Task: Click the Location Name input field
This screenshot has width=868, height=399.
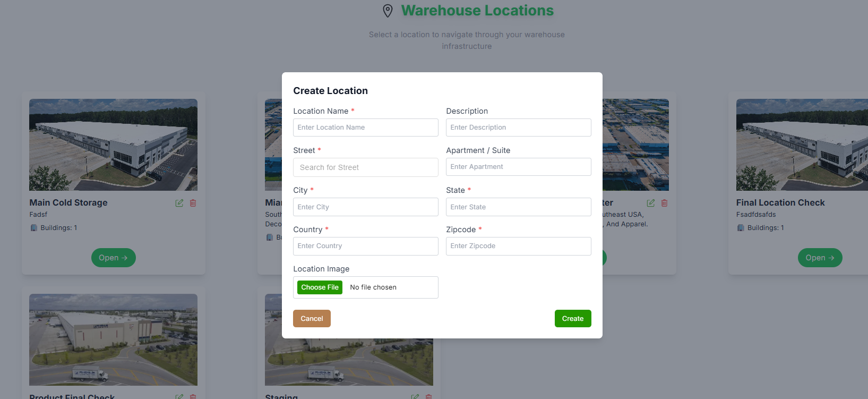Action: 365,128
